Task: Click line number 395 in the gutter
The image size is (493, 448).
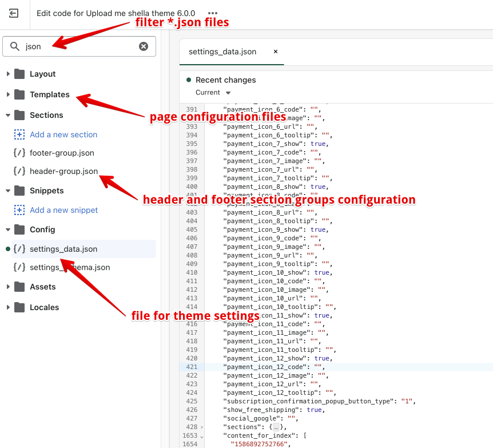Action: 192,144
